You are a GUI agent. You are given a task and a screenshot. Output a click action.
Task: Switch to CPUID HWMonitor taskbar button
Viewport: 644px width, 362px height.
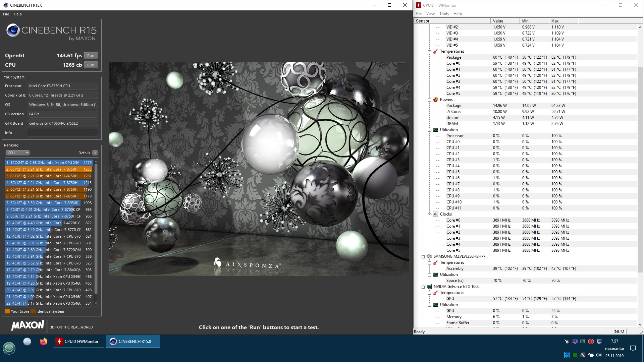click(78, 342)
